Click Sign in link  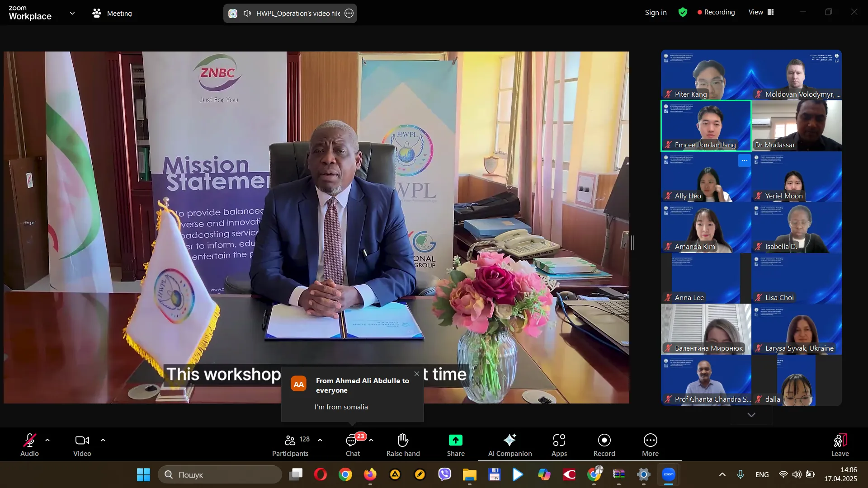656,13
